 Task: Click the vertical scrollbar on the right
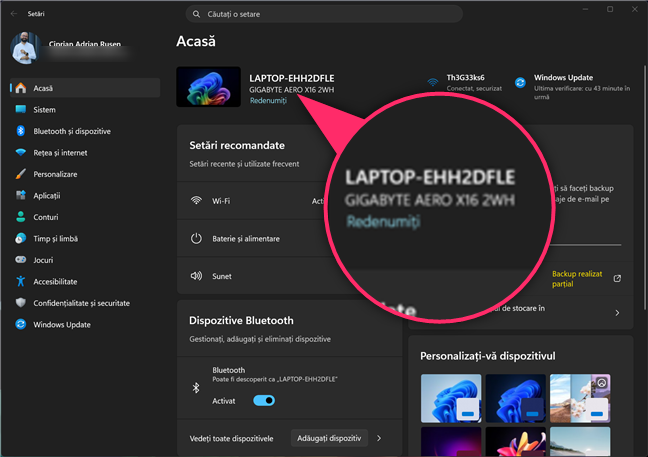pos(645,187)
